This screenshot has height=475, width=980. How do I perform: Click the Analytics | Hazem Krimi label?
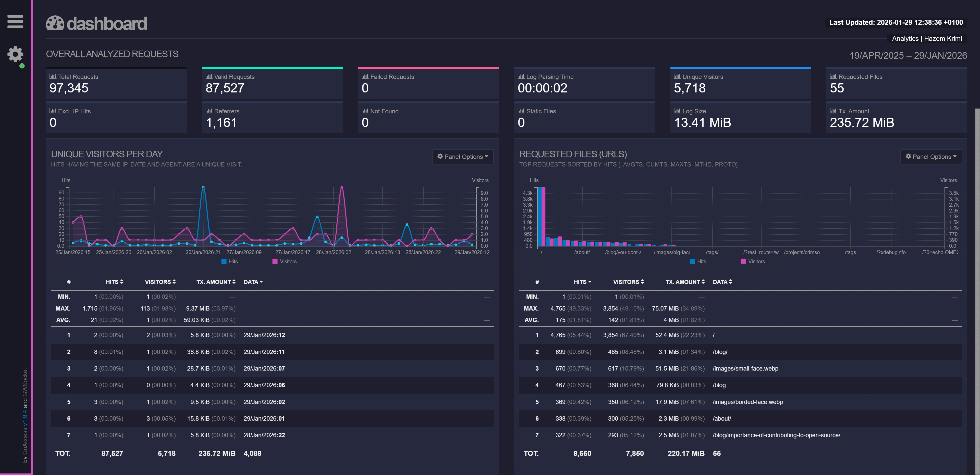click(x=927, y=39)
